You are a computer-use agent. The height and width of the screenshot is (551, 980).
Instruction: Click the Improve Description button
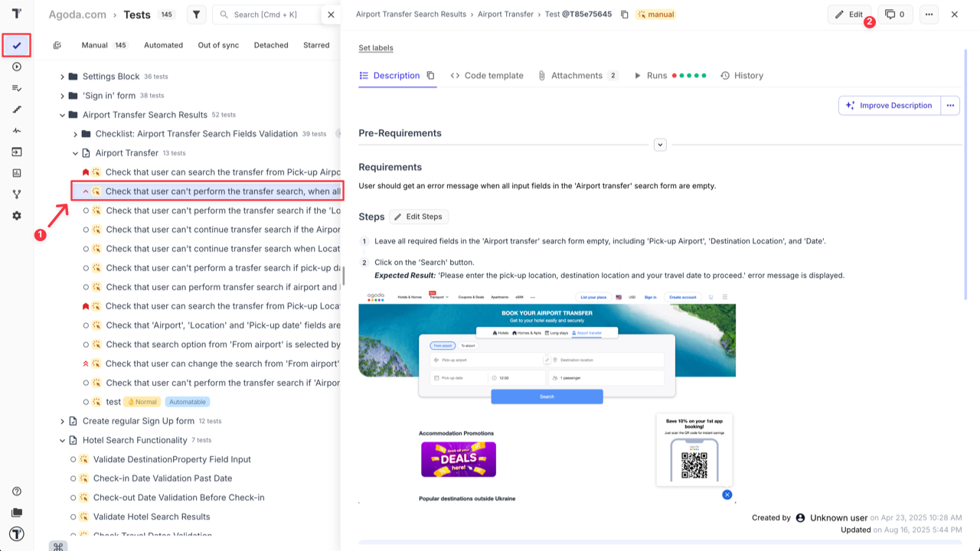point(889,105)
